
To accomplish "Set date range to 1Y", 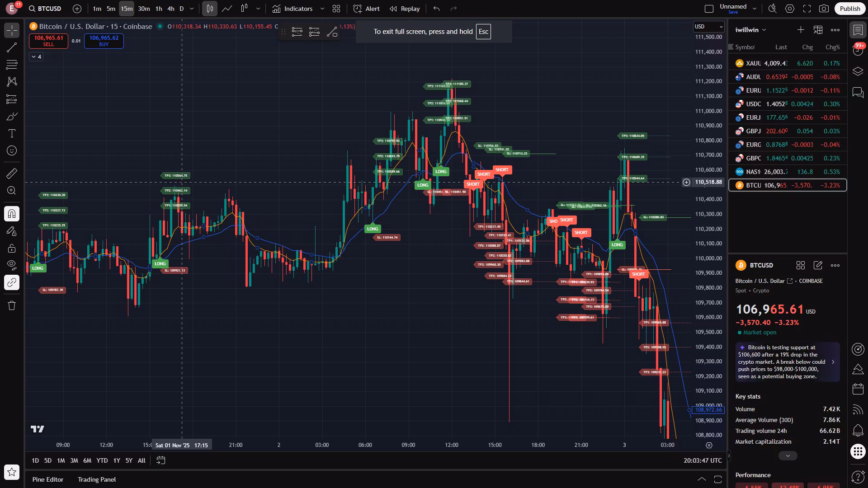I will (x=117, y=460).
